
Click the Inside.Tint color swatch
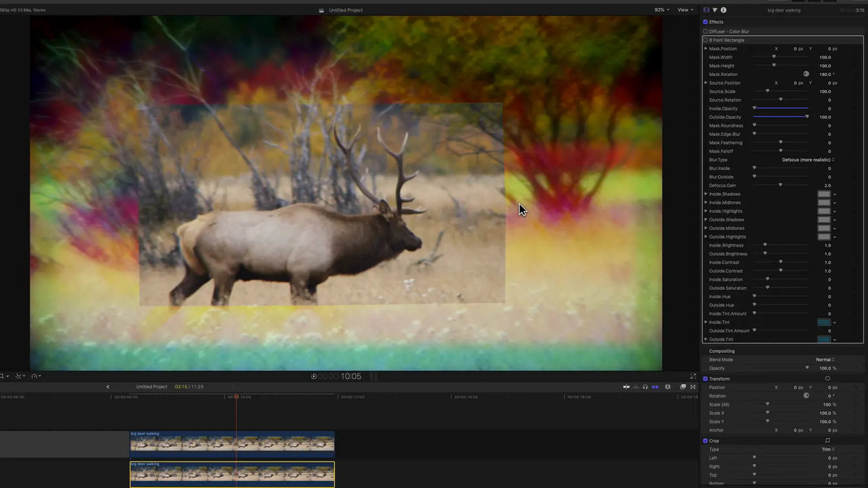click(x=824, y=322)
